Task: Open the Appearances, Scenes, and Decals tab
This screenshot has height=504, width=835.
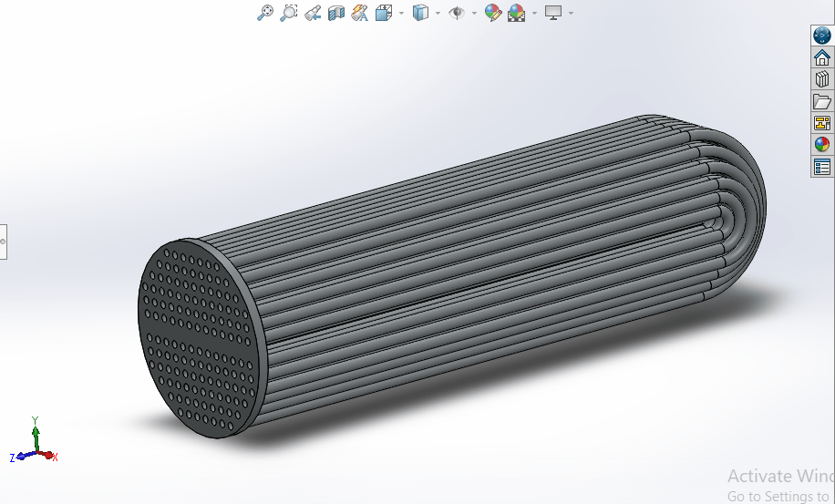Action: 822,145
